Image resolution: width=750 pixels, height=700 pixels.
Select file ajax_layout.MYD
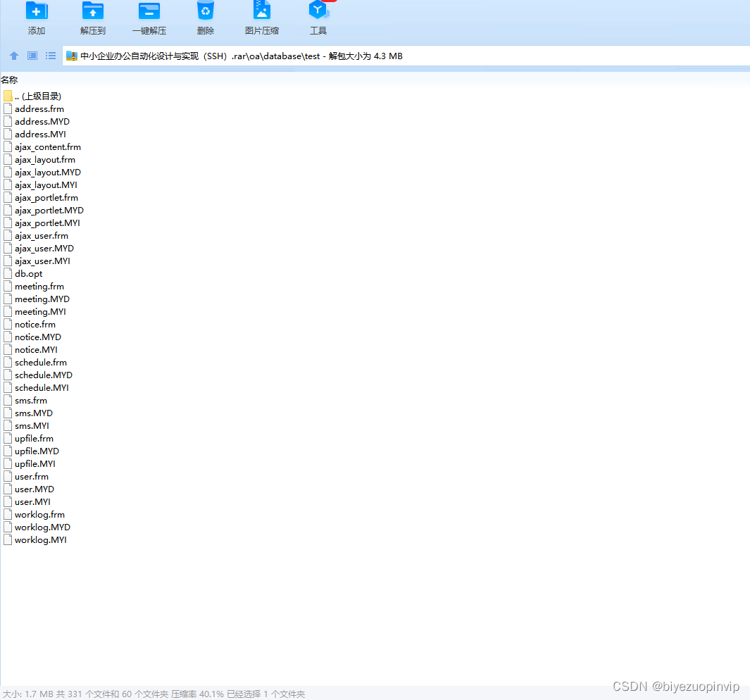tap(48, 173)
